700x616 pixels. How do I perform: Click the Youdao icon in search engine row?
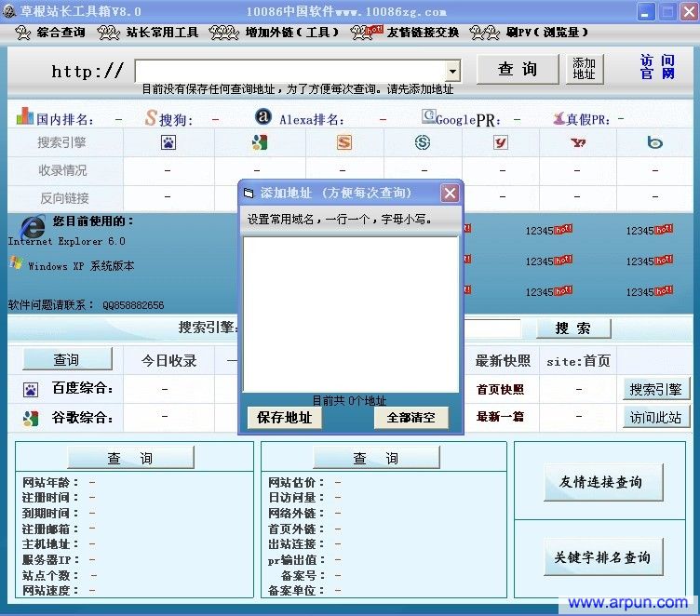[x=501, y=142]
